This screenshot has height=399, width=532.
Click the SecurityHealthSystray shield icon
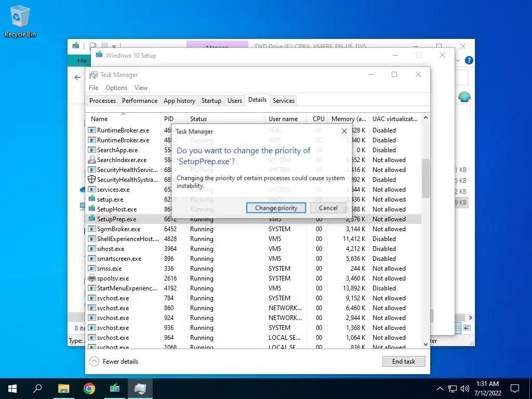[x=91, y=179]
